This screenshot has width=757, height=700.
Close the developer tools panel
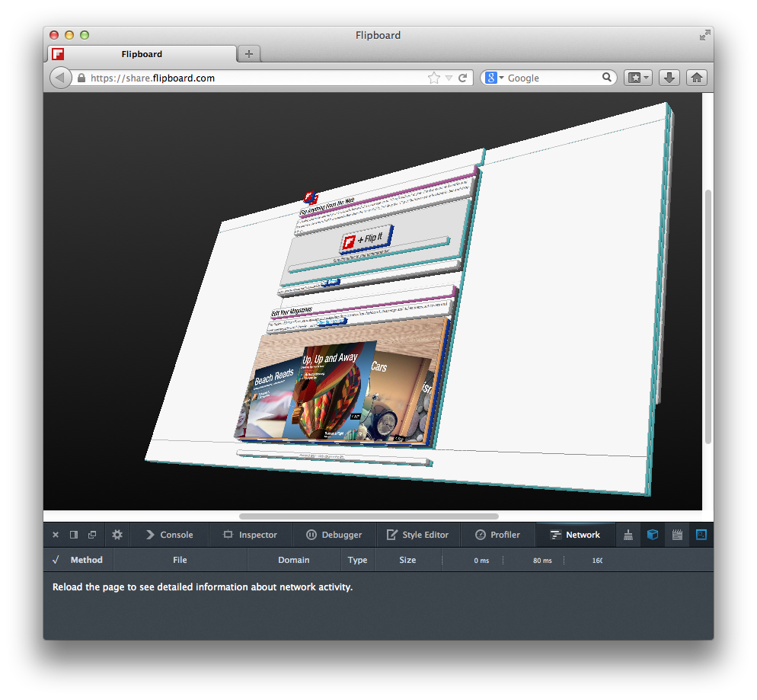(x=56, y=535)
